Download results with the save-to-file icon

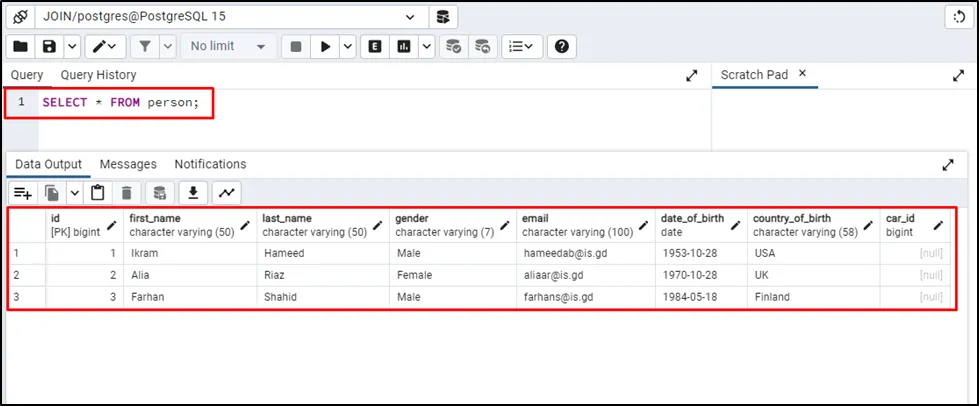tap(194, 193)
